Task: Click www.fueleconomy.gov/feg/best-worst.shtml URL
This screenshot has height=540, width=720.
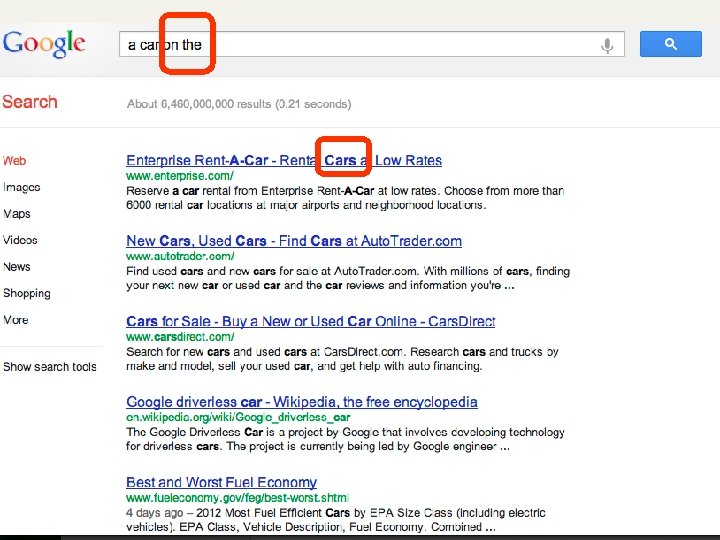Action: (x=237, y=498)
